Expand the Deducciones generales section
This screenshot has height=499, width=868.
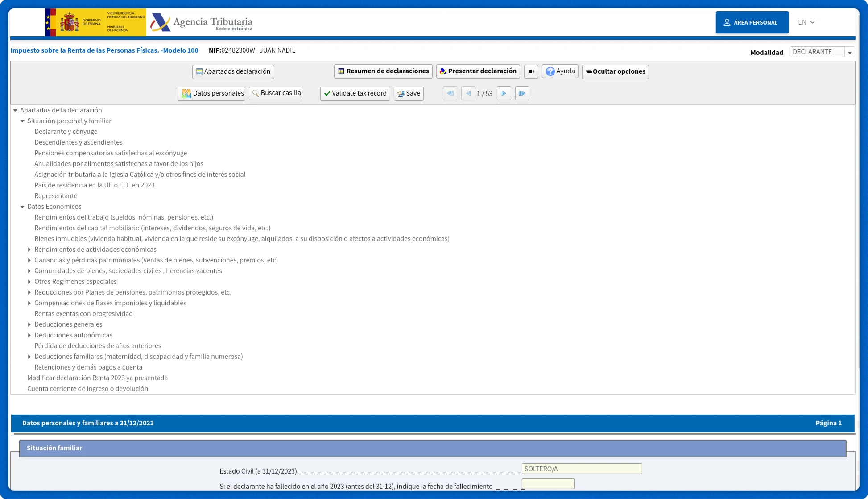tap(30, 324)
